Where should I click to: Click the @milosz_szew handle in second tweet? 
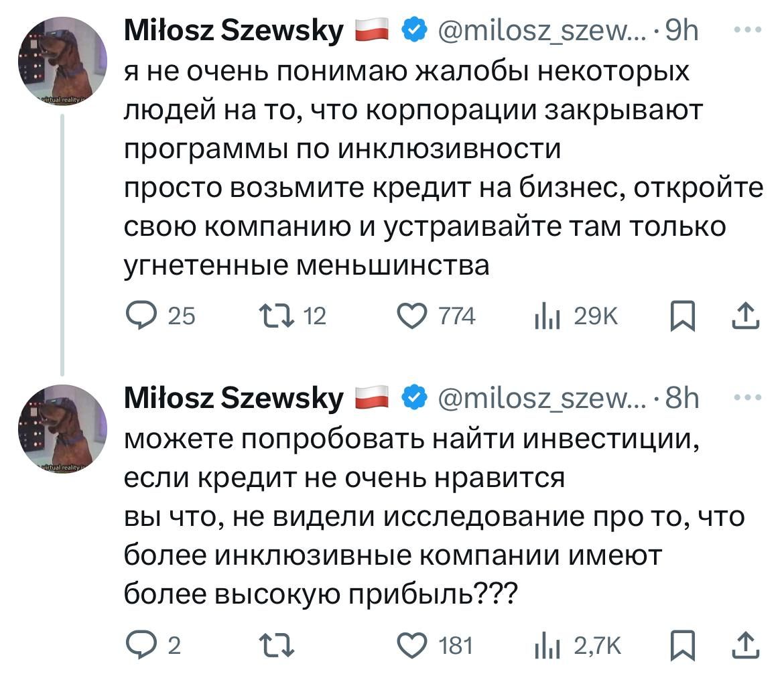pos(539,399)
